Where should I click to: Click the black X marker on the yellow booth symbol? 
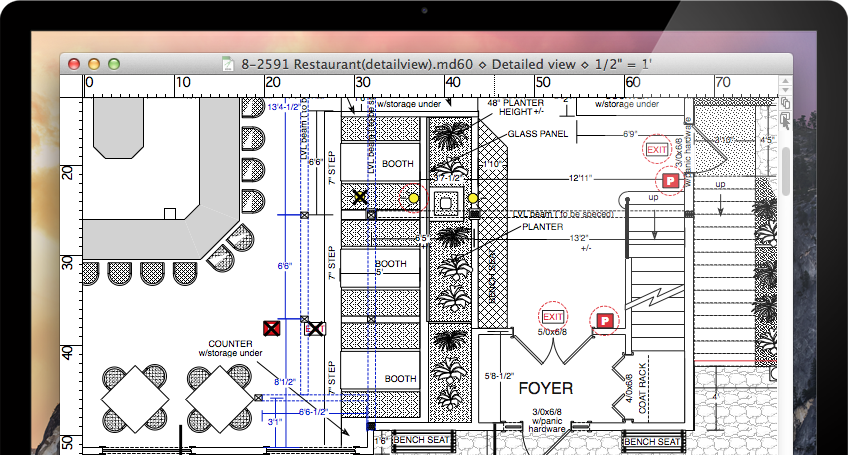point(360,198)
